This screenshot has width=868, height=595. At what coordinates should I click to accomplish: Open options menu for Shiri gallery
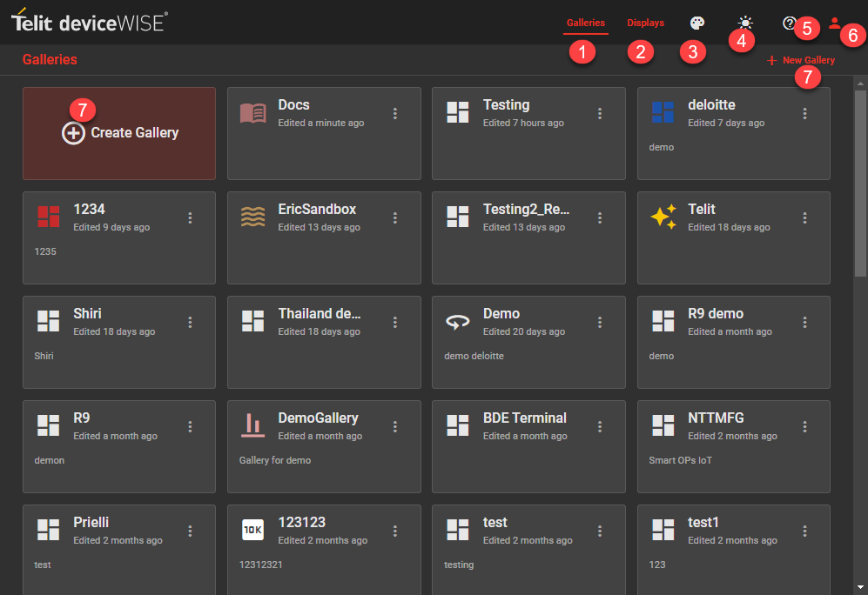[190, 323]
